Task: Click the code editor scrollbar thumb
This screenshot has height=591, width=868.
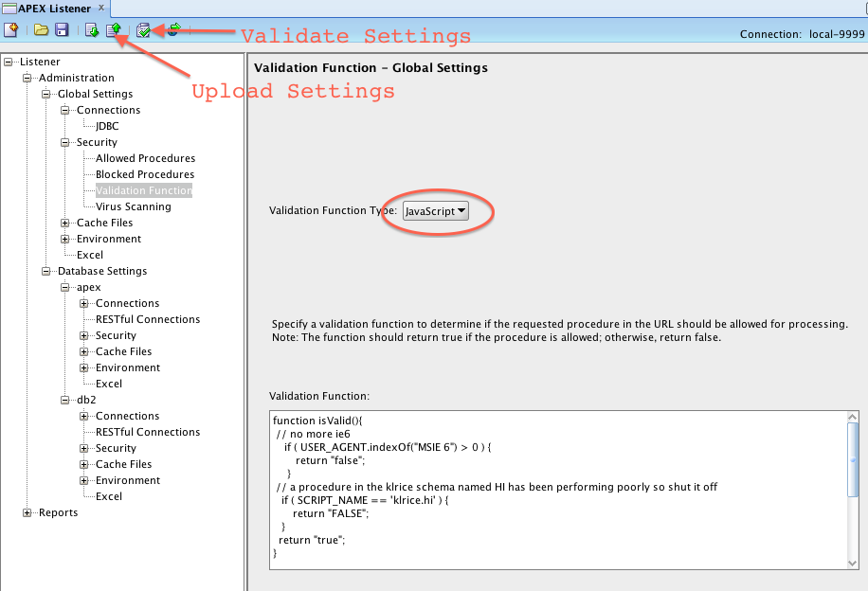Action: click(853, 459)
